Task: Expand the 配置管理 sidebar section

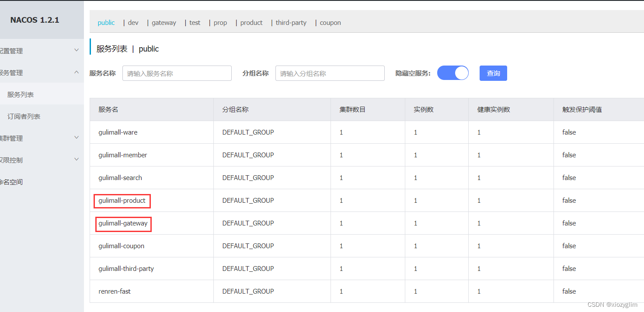Action: (39, 50)
